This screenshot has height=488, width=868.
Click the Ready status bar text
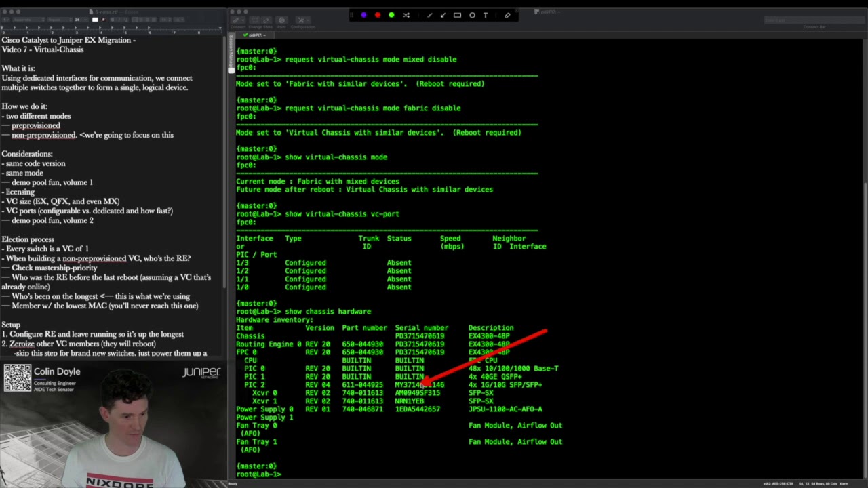pyautogui.click(x=233, y=483)
